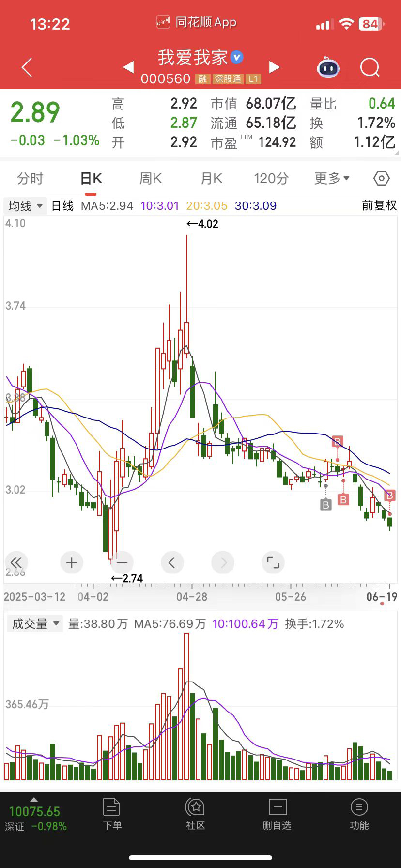Viewport: 401px width, 868px height.
Task: Tap the stock code 000560
Action: click(x=166, y=79)
